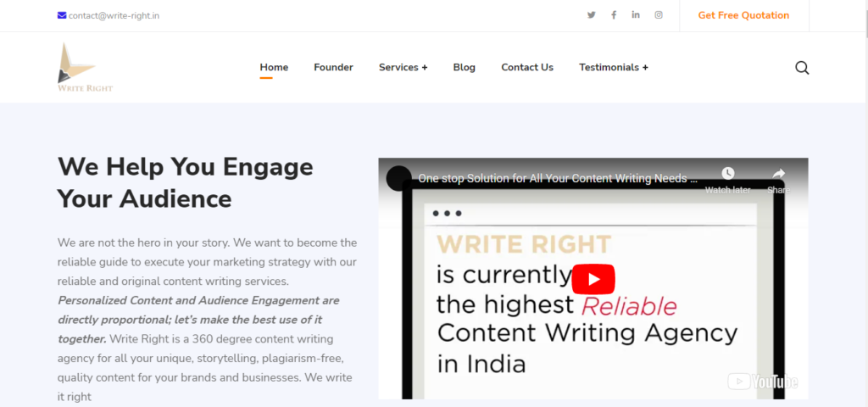Viewport: 868px width, 407px height.
Task: Click the Watch later clock icon
Action: point(727,174)
